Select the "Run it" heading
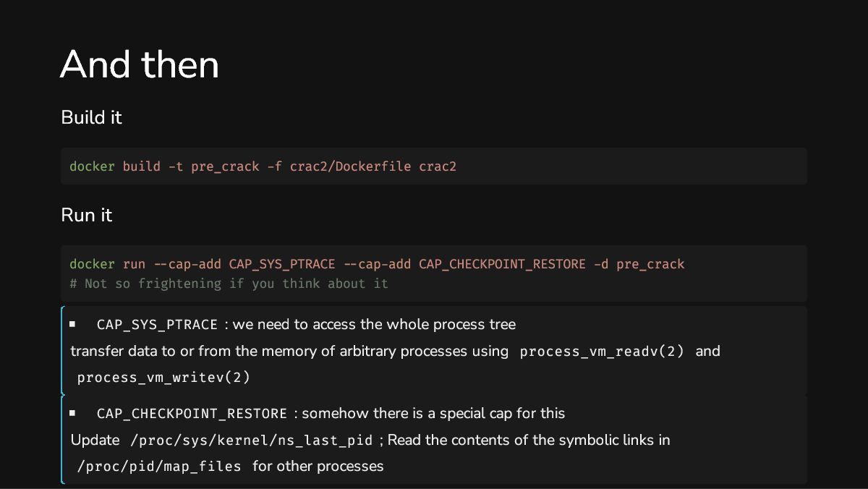This screenshot has height=489, width=868. pos(87,216)
